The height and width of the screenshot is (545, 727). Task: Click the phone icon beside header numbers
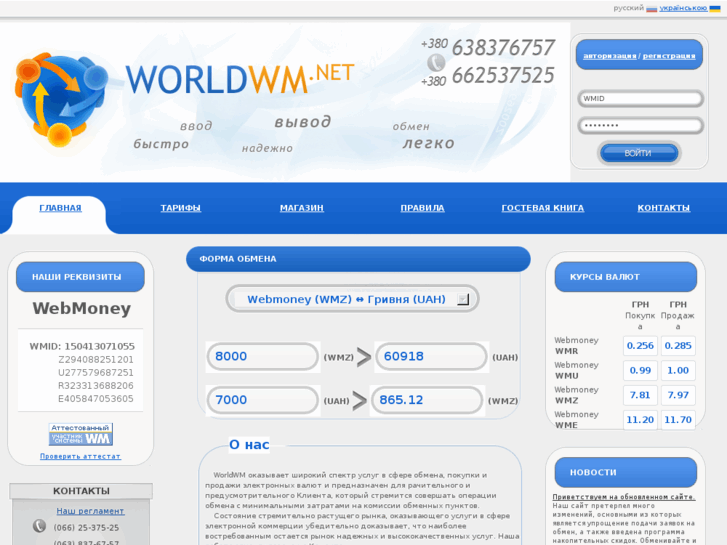tap(436, 62)
